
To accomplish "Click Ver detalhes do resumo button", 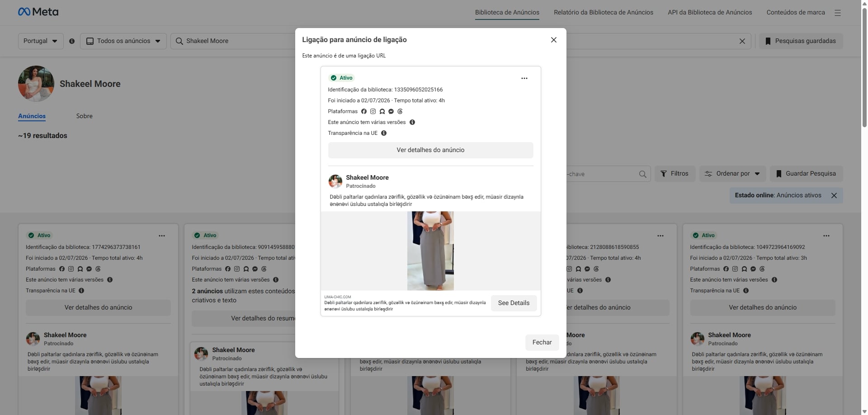I will point(244,319).
